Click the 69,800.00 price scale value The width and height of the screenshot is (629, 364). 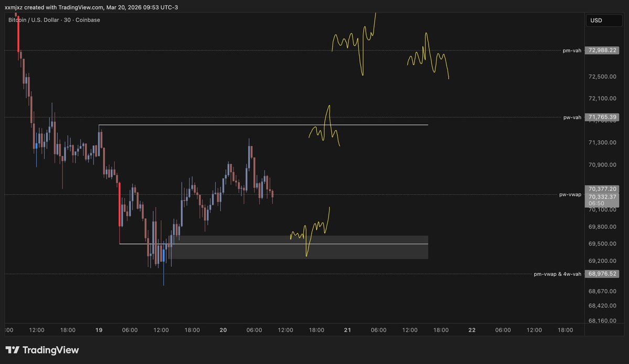pos(602,227)
